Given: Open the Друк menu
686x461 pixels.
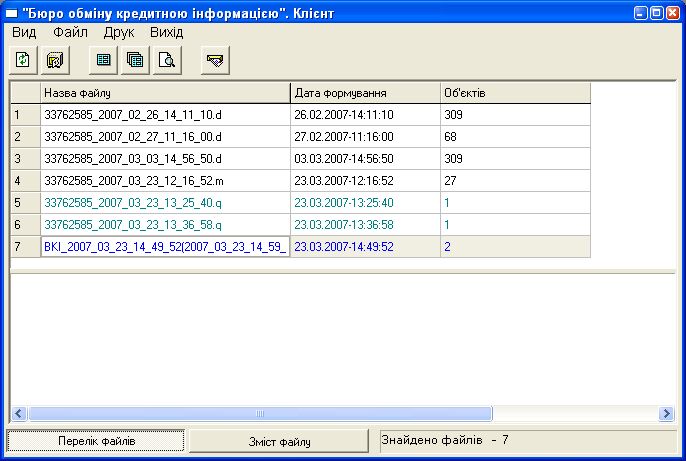Looking at the screenshot, I should 119,32.
